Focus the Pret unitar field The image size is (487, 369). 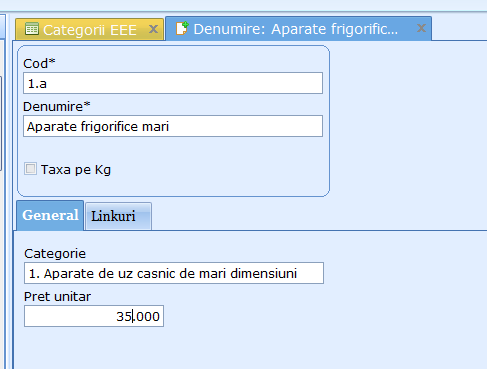tap(94, 316)
